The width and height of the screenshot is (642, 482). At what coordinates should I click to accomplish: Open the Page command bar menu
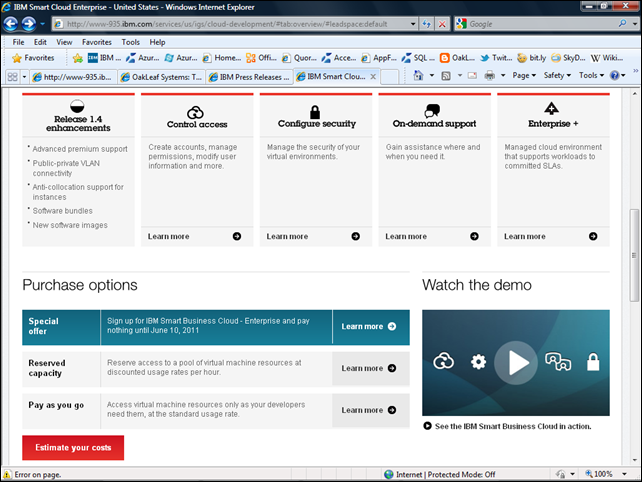click(x=524, y=75)
